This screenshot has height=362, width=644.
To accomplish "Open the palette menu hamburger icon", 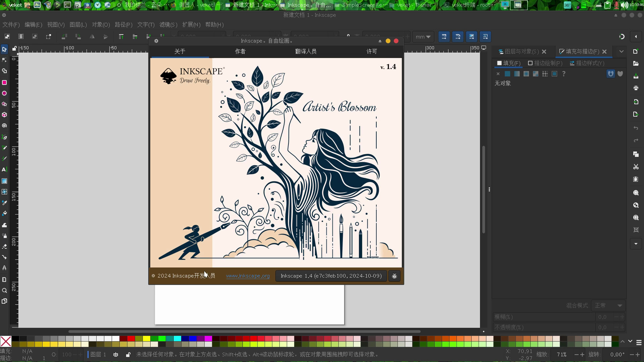I will pyautogui.click(x=639, y=343).
